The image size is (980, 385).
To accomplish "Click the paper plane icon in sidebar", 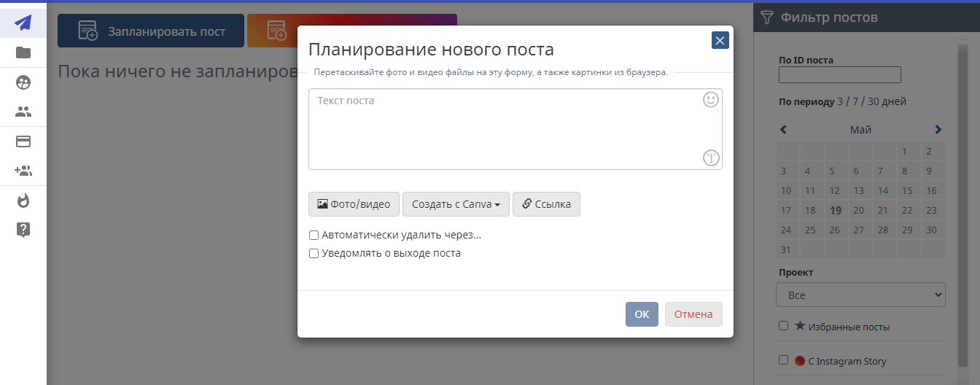I will click(23, 23).
